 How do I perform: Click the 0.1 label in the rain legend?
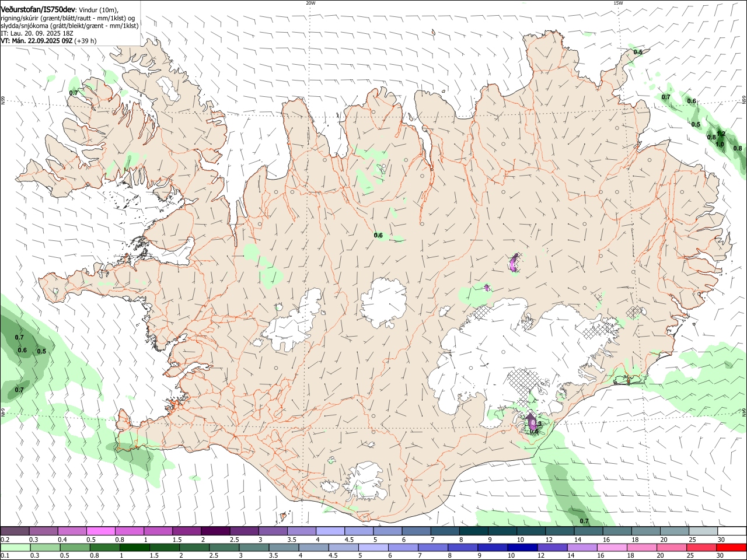pyautogui.click(x=5, y=555)
